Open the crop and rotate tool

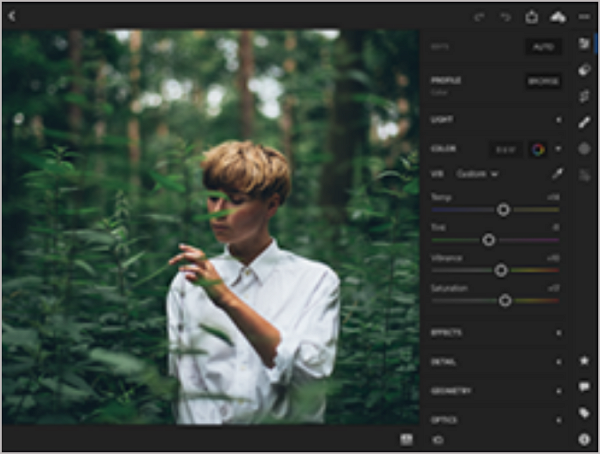pos(584,96)
